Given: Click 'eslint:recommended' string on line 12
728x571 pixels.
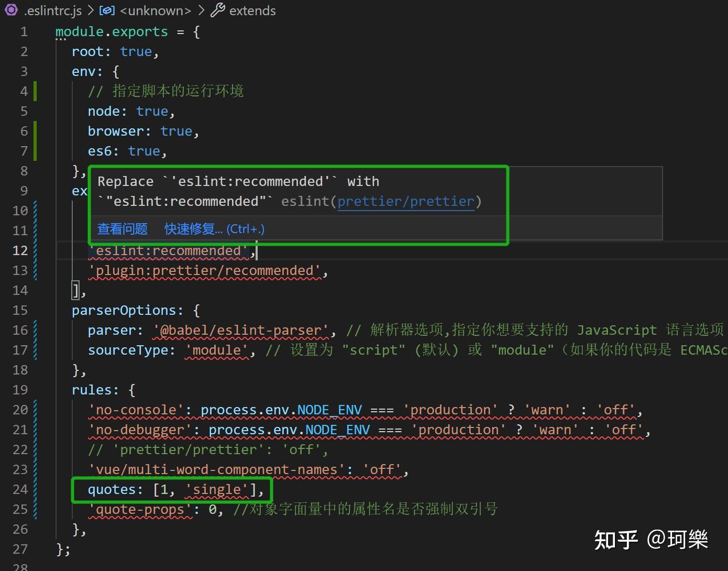Looking at the screenshot, I should click(x=168, y=251).
